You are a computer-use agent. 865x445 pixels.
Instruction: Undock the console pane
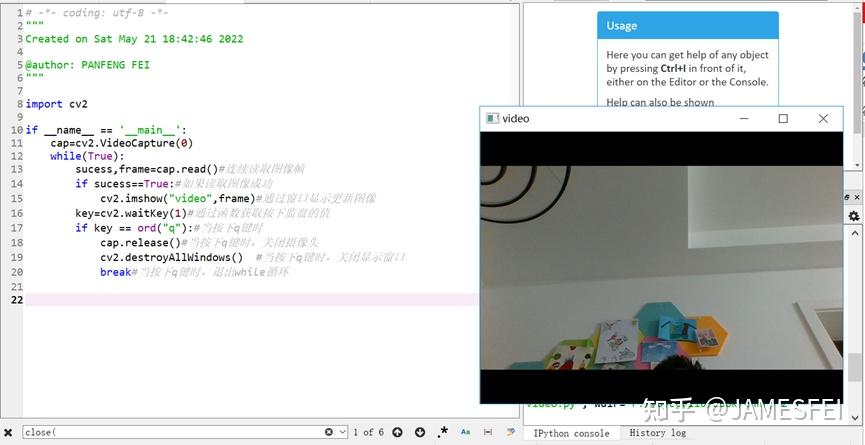848,197
